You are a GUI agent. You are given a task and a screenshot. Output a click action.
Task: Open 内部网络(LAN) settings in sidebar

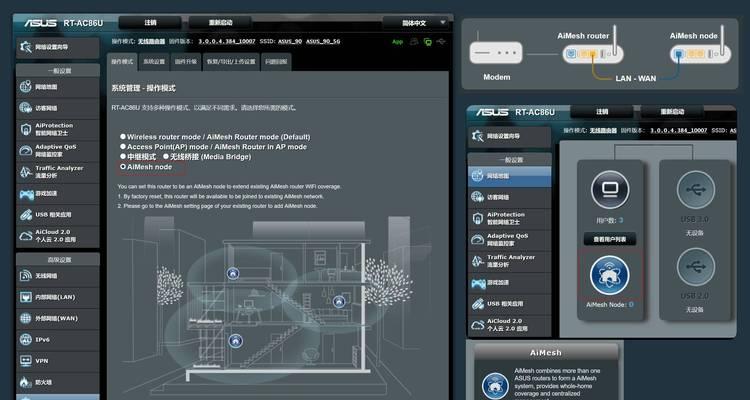tap(57, 297)
